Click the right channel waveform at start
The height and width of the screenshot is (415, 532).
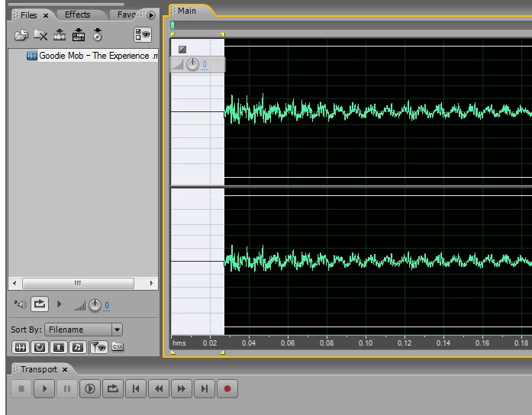point(232,259)
